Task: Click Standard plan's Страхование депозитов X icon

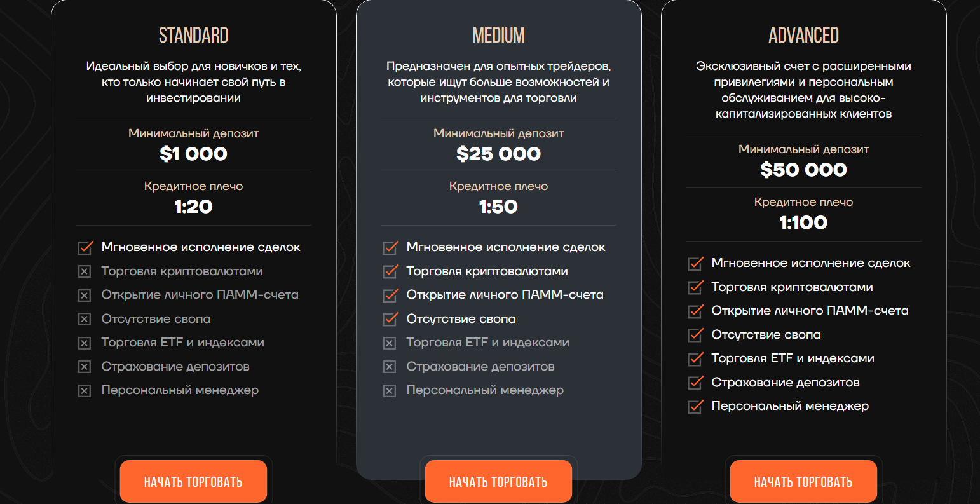Action: click(85, 367)
